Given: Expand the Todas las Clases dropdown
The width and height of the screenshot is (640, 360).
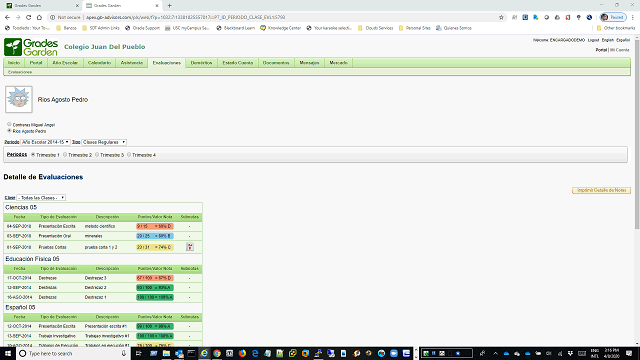Looking at the screenshot, I should pyautogui.click(x=41, y=198).
